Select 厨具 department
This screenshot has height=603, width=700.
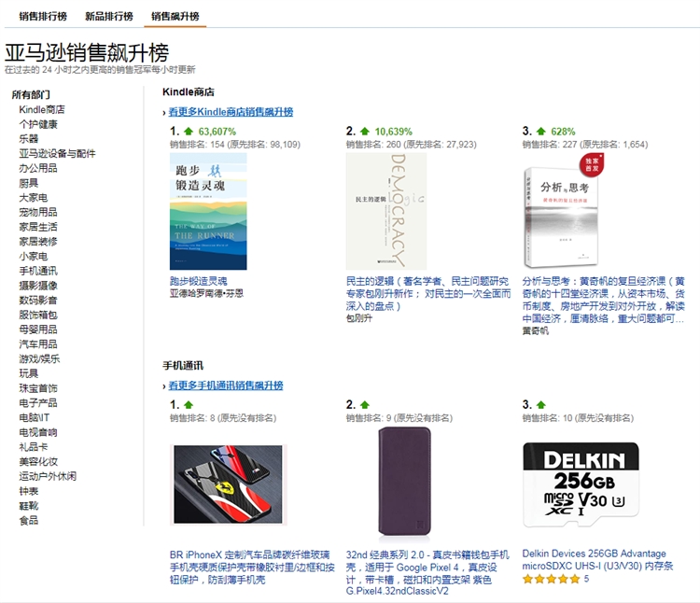pos(29,183)
